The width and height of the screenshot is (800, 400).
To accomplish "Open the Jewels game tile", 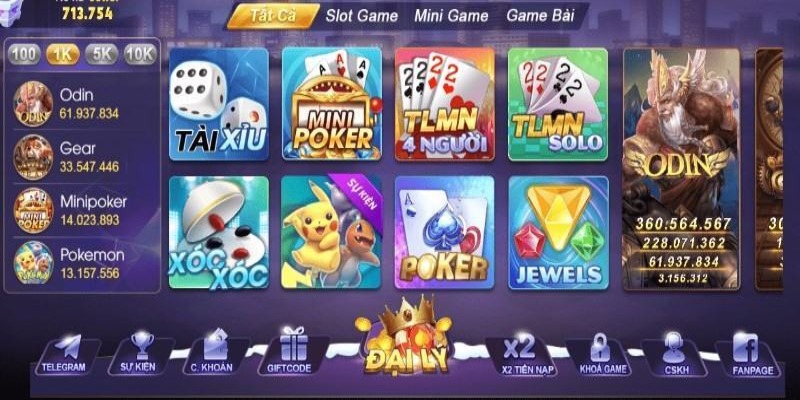I will [x=558, y=233].
